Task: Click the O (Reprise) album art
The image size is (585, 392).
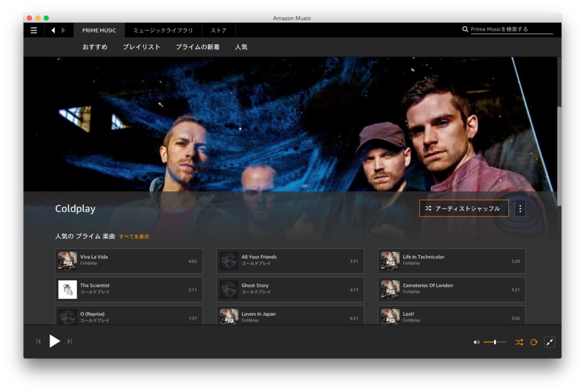Action: [67, 316]
